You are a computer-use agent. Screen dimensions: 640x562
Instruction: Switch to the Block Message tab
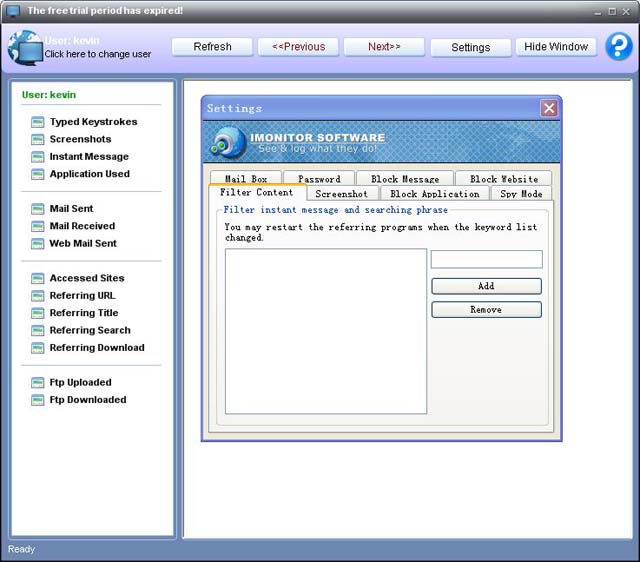[x=405, y=179]
